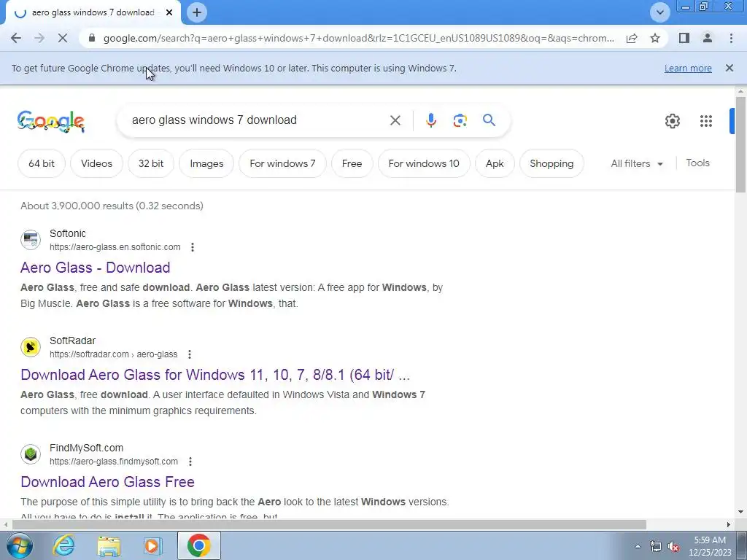Share this page using share icon

(632, 38)
